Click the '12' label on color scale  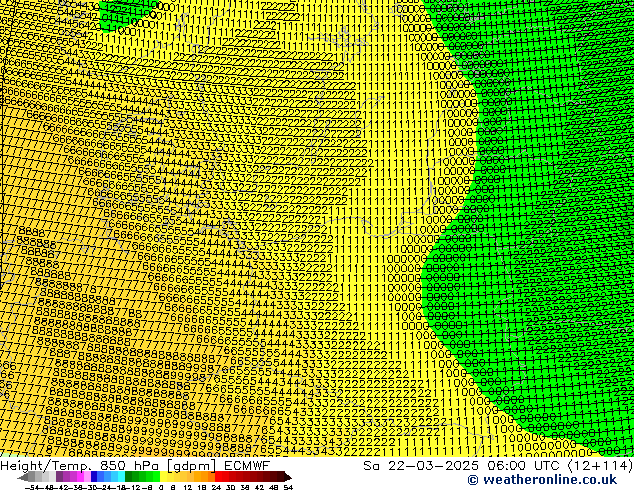click(x=187, y=487)
